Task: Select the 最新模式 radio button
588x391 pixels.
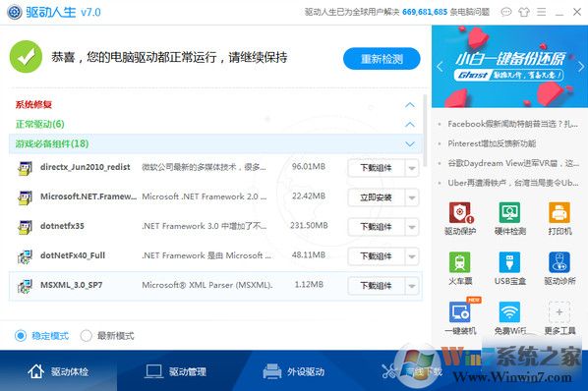Action: coord(86,335)
